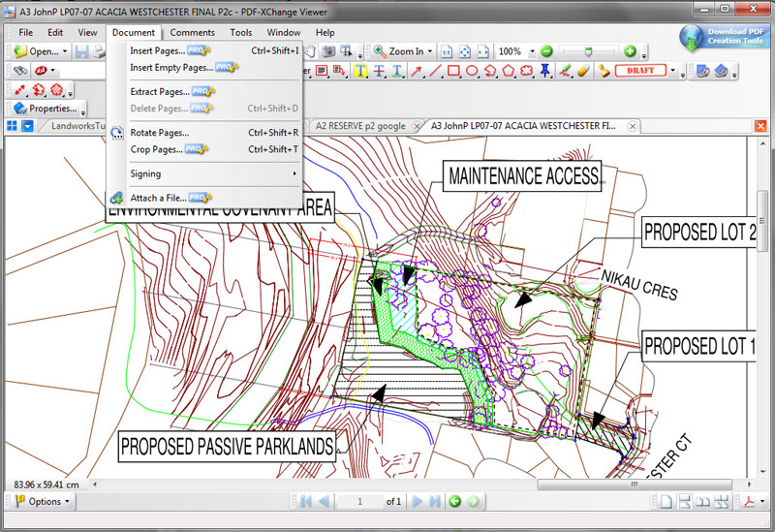Expand the DRAFT stamp dropdown arrow
This screenshot has width=775, height=532.
[674, 71]
